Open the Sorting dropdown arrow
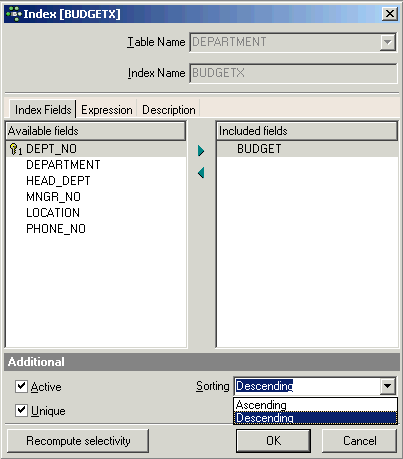The width and height of the screenshot is (403, 459). (x=388, y=386)
